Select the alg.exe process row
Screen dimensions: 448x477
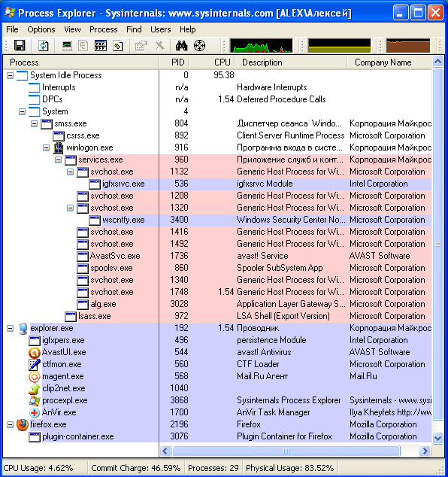[217, 304]
